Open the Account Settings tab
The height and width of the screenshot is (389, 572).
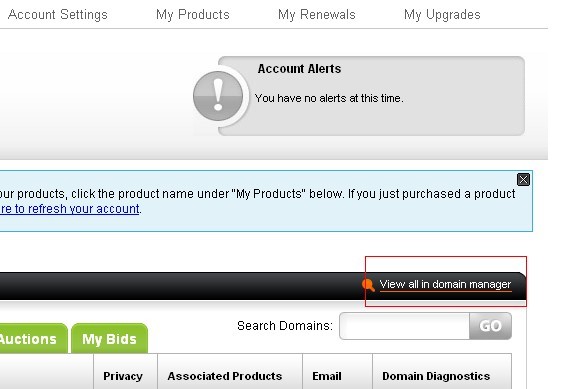[x=58, y=15]
